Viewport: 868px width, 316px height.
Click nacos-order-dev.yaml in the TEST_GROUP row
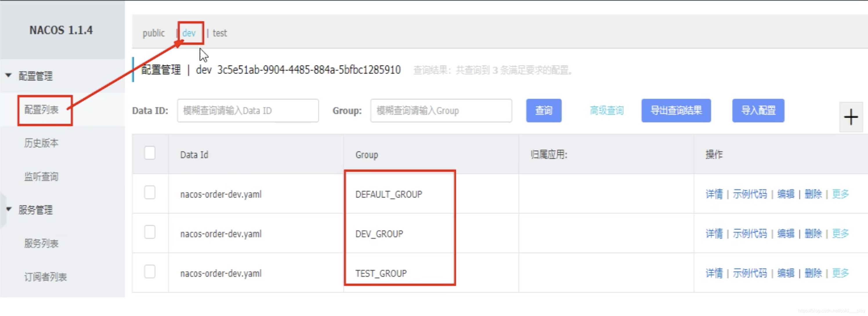[221, 273]
